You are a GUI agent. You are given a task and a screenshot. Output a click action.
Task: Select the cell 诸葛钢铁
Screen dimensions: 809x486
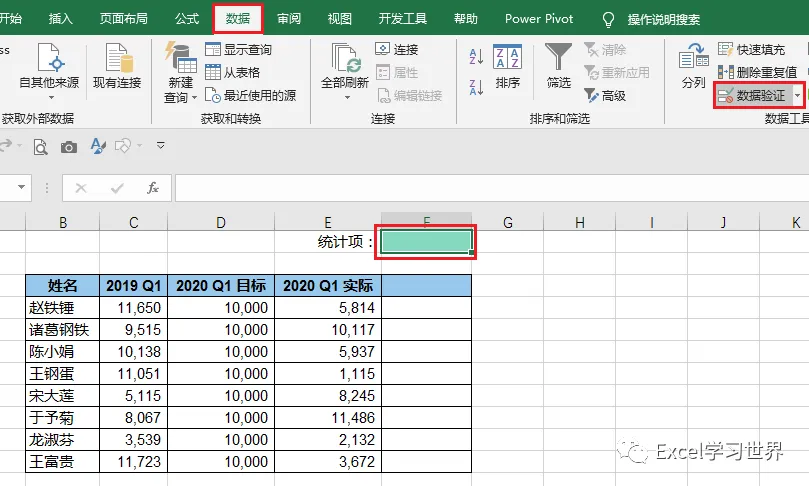click(62, 330)
